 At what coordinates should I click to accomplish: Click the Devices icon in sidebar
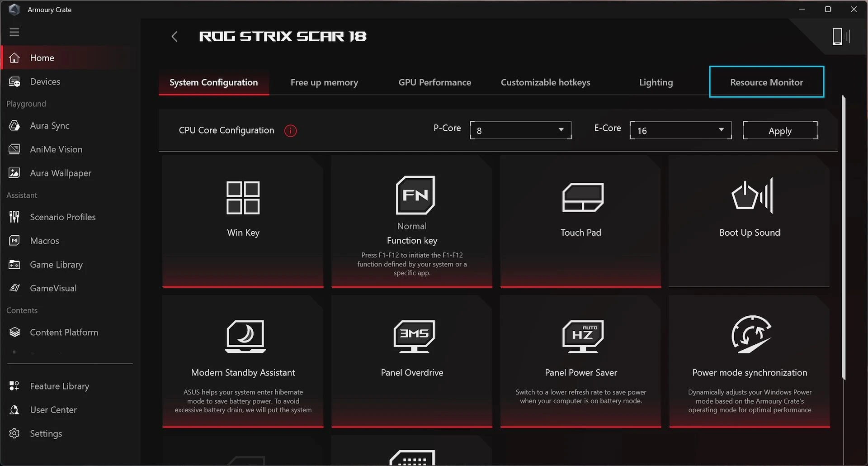(x=14, y=82)
